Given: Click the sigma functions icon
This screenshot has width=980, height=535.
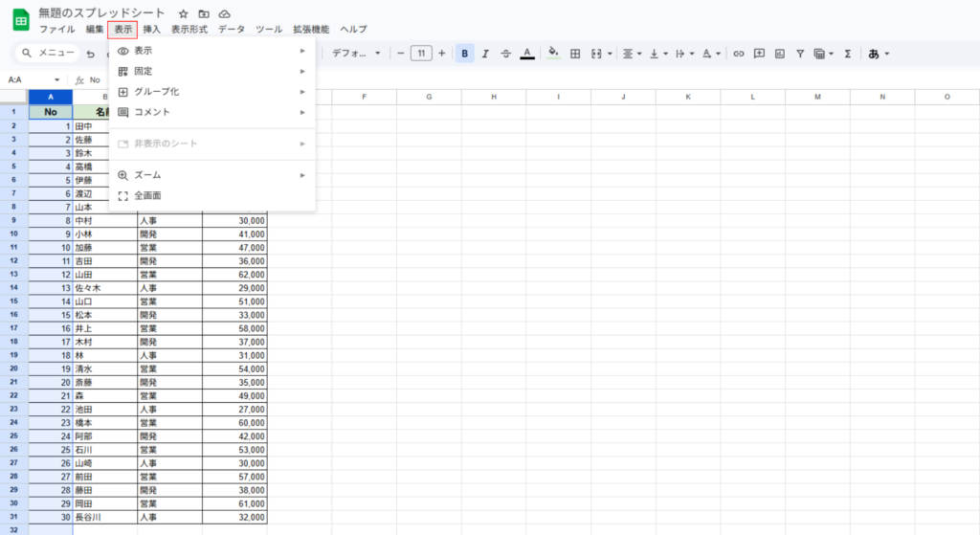Looking at the screenshot, I should pyautogui.click(x=847, y=54).
